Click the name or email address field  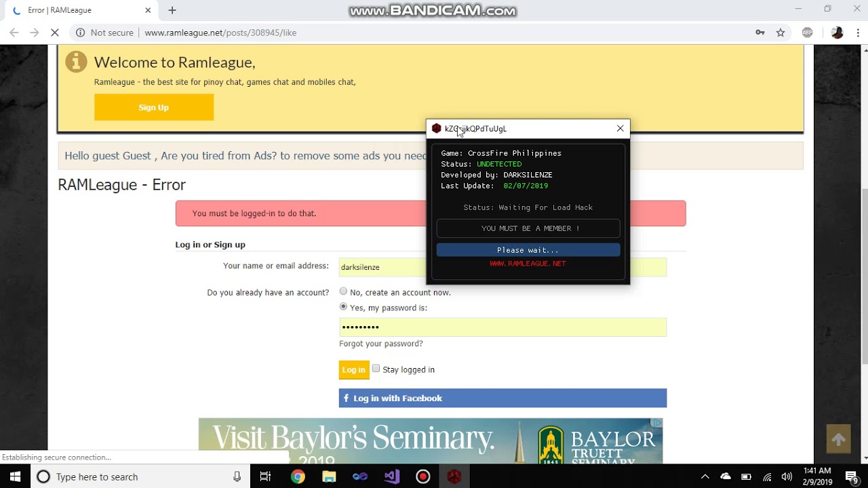point(502,267)
